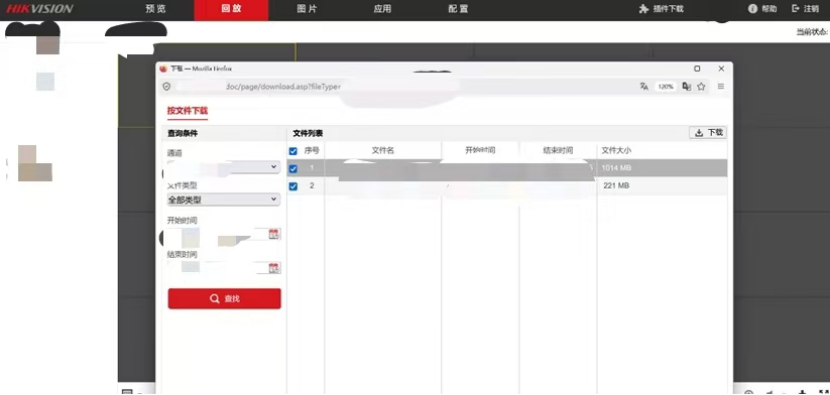
Task: Click the Firefox logo in the title bar
Action: pos(163,69)
